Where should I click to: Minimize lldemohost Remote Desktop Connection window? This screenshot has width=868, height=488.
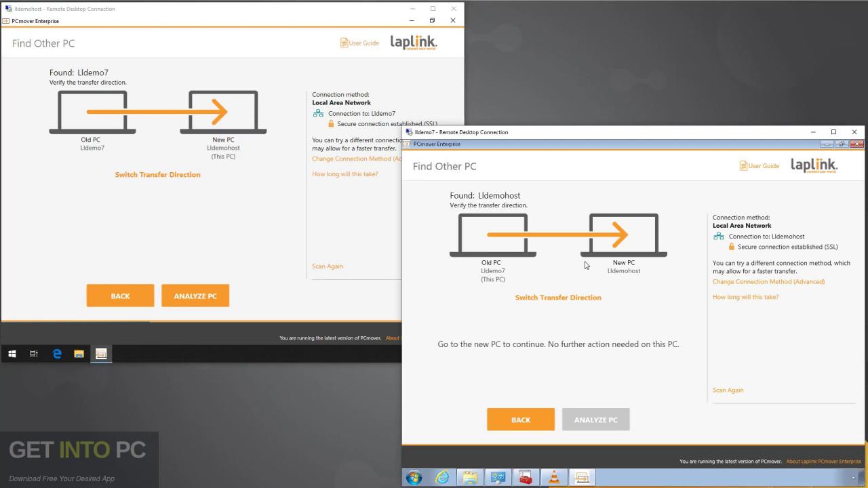[412, 9]
